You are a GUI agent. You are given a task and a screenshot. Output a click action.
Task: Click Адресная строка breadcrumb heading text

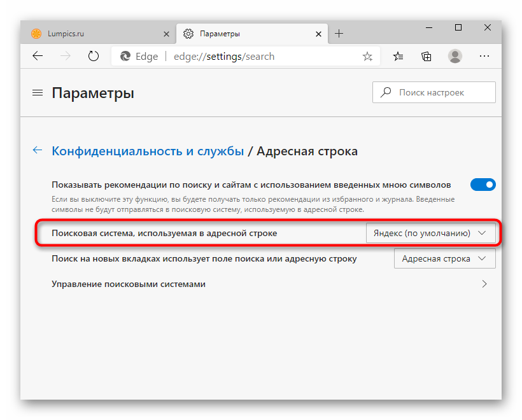(x=307, y=151)
